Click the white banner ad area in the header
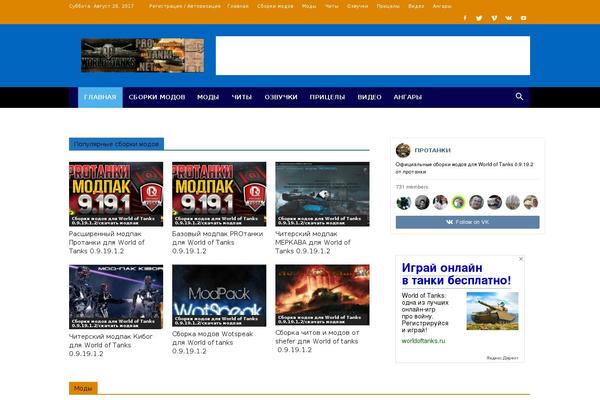Viewport: 600px width, 400px height. [373, 56]
